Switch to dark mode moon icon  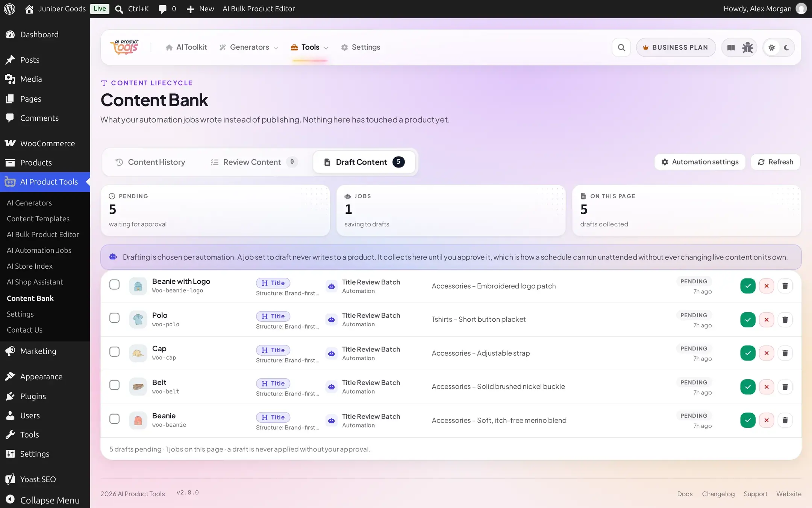click(786, 47)
